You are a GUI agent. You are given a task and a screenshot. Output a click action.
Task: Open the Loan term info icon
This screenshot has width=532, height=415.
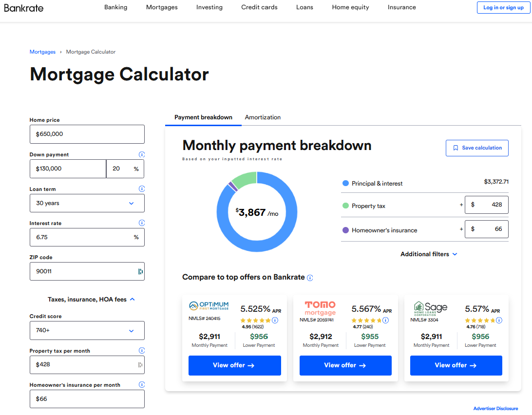(142, 189)
